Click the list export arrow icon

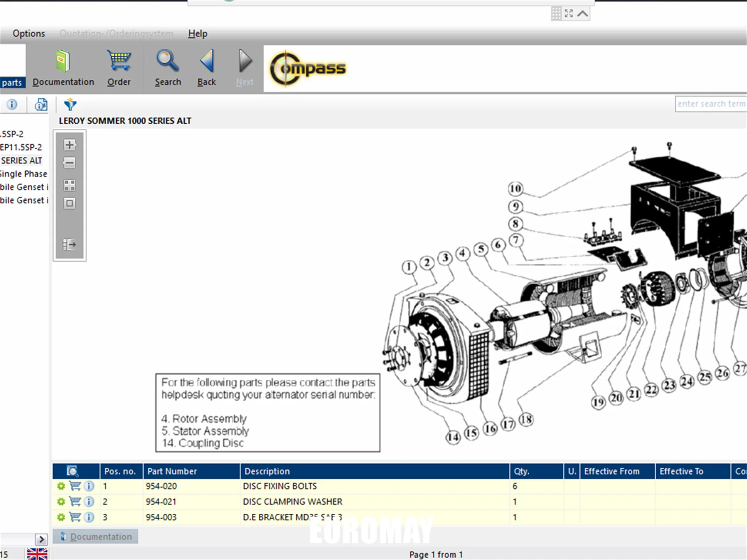click(70, 244)
